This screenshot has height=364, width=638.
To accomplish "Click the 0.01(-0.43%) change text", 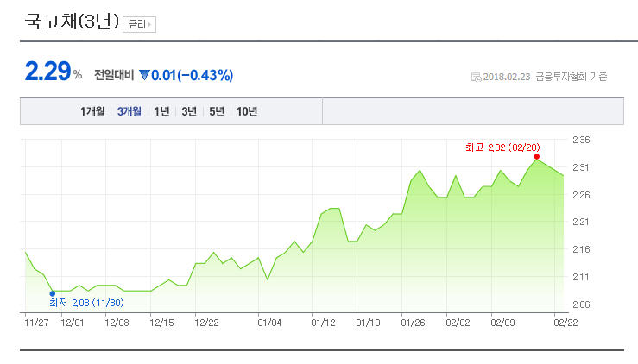I will [192, 75].
